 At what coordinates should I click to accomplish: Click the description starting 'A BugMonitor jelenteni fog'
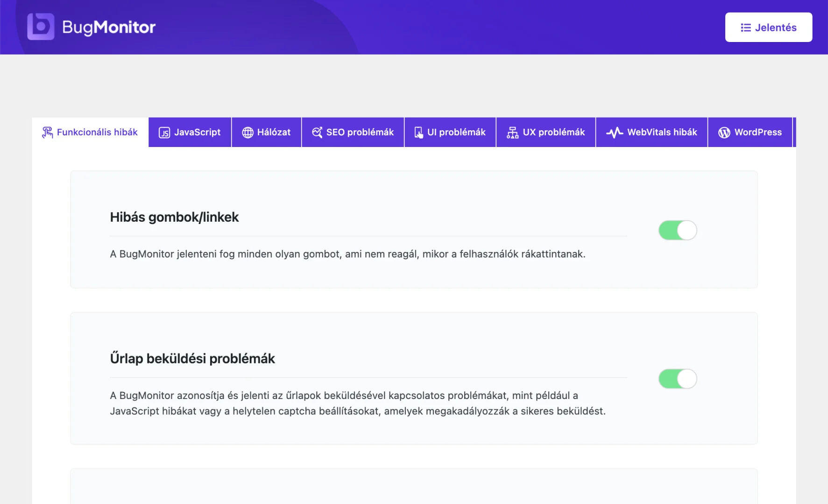347,254
